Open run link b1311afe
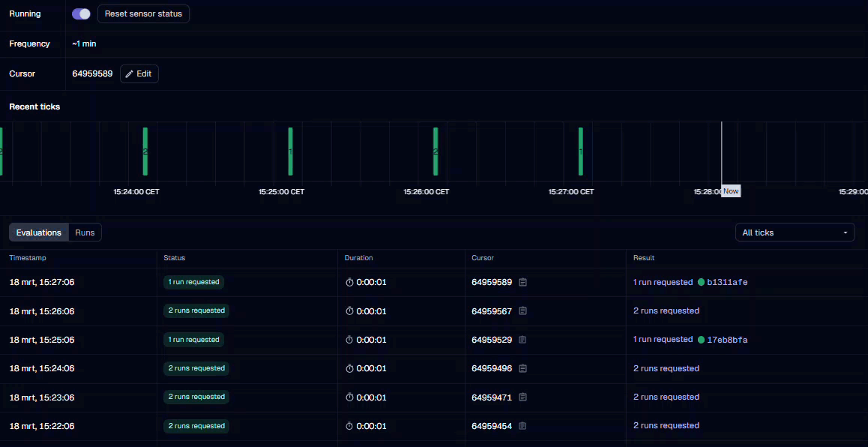Screen dimensions: 868x447 pos(727,283)
